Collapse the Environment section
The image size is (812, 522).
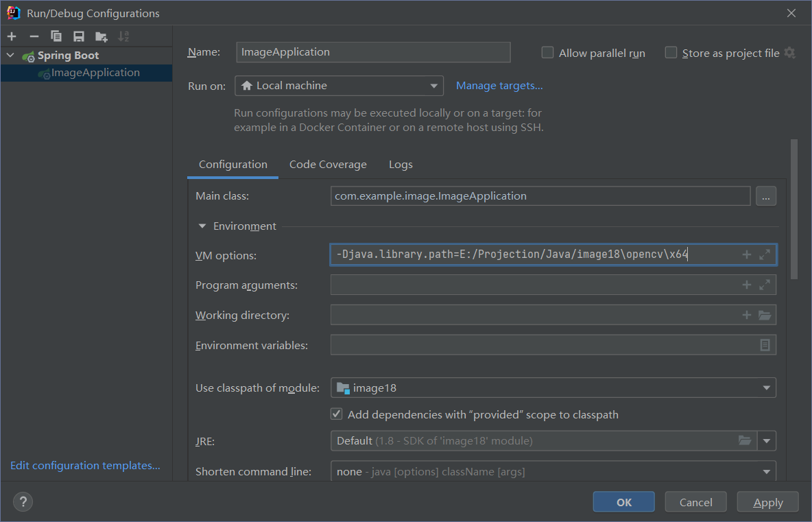202,226
